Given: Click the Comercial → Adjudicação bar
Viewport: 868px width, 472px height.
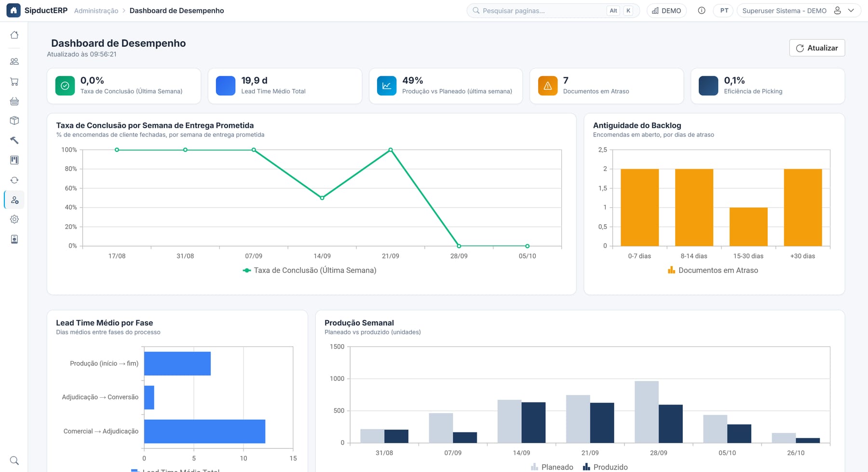Looking at the screenshot, I should pyautogui.click(x=204, y=432).
